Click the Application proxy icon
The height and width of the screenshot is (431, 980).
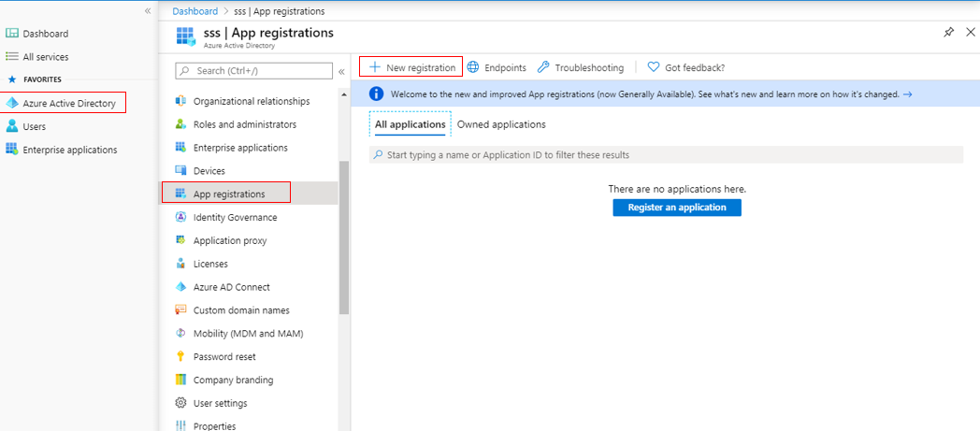tap(181, 240)
